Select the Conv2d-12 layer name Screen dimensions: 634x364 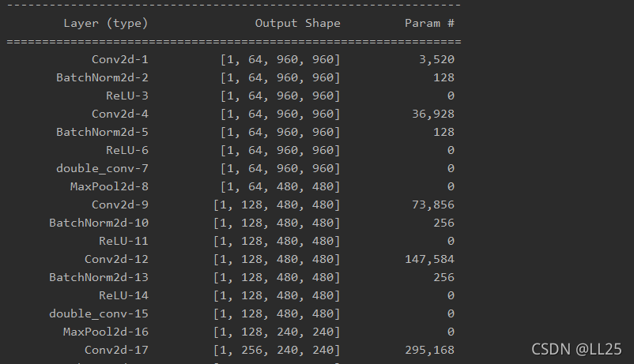click(x=116, y=259)
